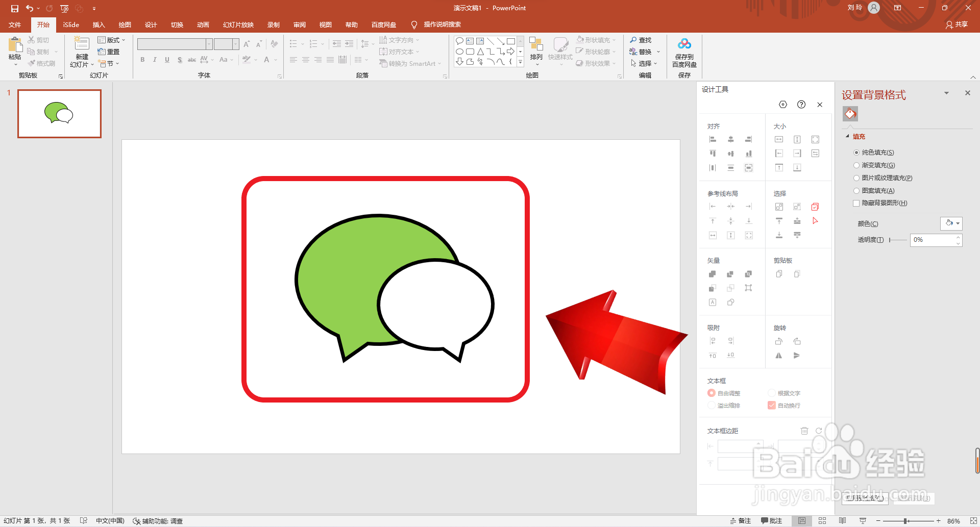
Task: Switch to Reading view in status bar
Action: (842, 521)
